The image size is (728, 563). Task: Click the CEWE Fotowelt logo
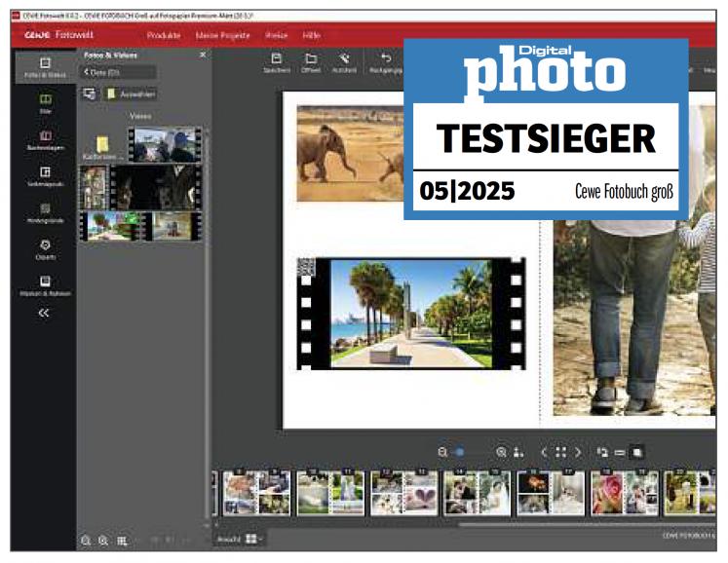[58, 35]
